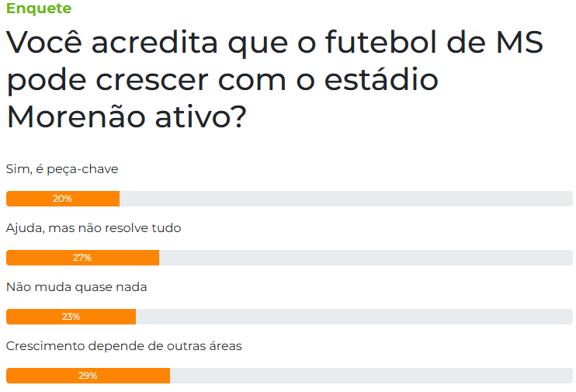Click the 20% percentage label
576x392 pixels.
pyautogui.click(x=62, y=199)
